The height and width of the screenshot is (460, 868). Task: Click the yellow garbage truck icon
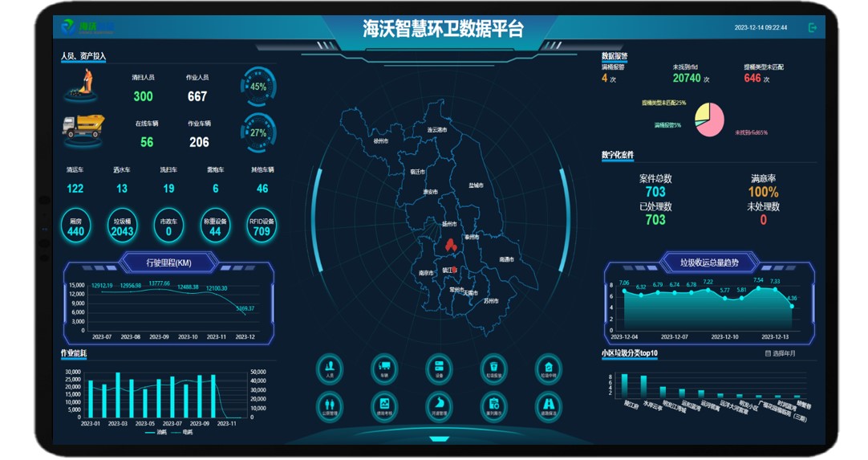83,131
